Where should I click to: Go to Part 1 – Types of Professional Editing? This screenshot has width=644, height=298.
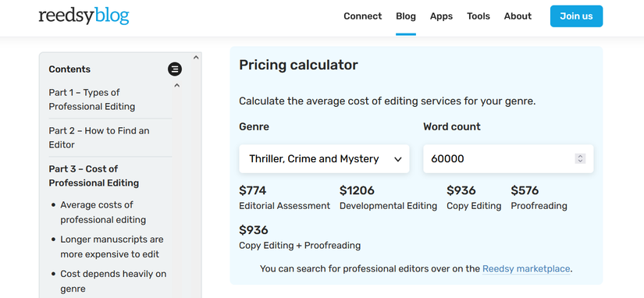[92, 99]
